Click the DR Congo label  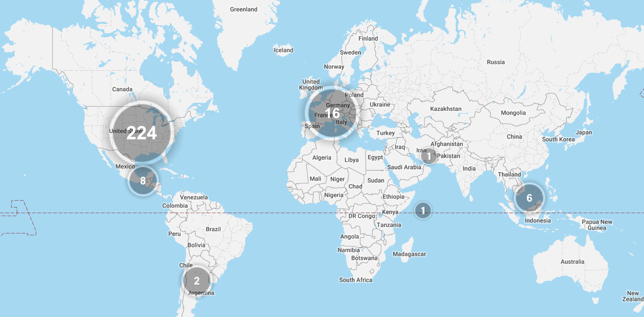362,216
